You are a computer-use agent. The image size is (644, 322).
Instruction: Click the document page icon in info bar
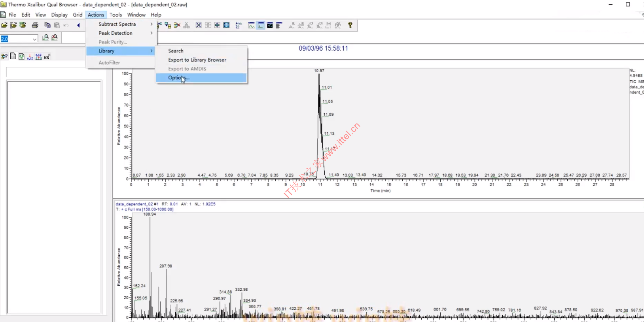(x=13, y=56)
